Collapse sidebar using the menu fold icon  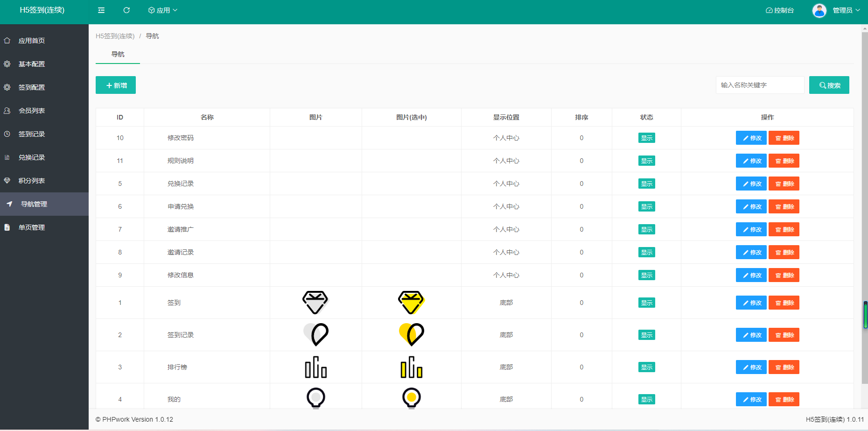pyautogui.click(x=101, y=10)
